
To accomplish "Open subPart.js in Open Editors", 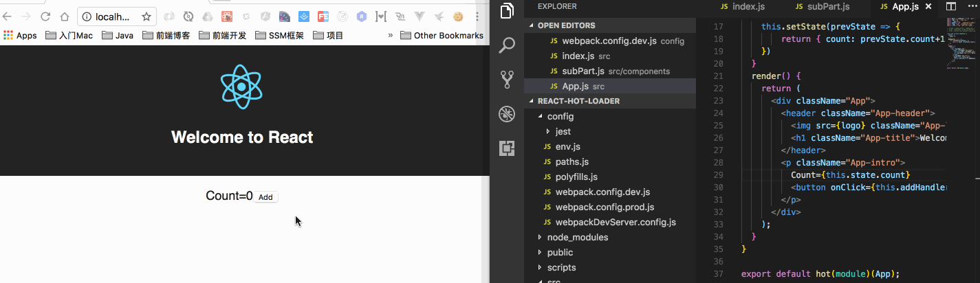I will 610,71.
